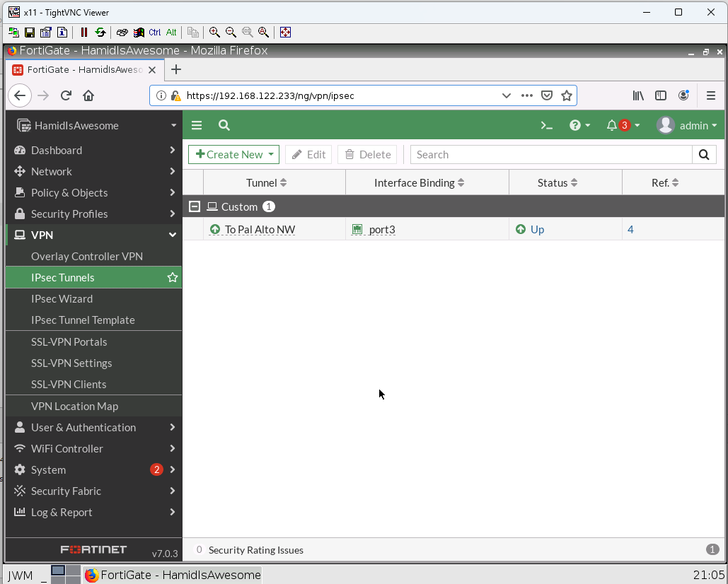
Task: Select IPsec Wizard in sidebar
Action: 62,298
